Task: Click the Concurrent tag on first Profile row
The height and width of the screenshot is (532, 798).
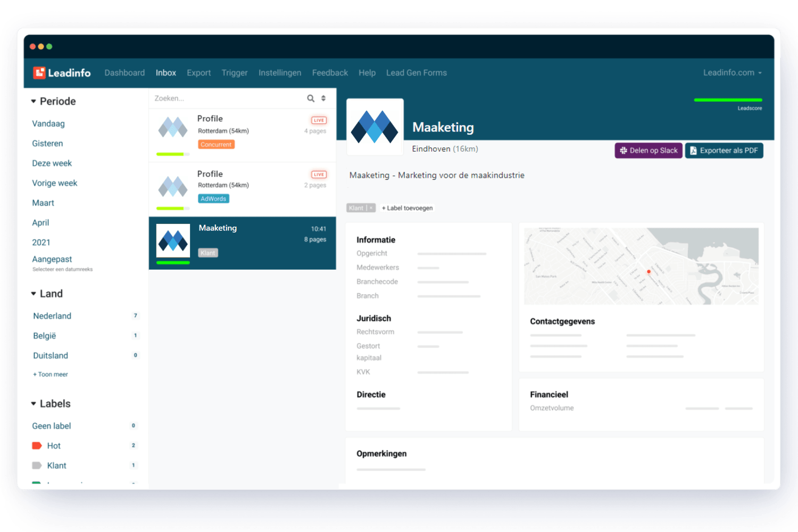Action: coord(216,145)
